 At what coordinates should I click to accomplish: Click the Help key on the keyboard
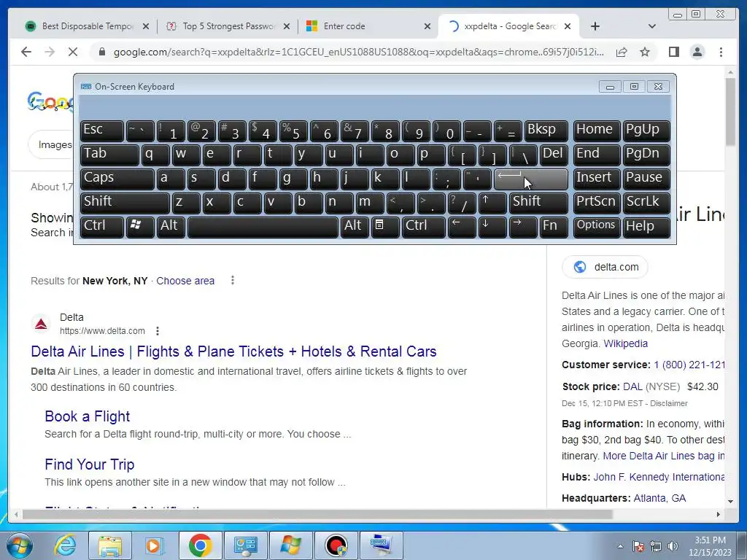[646, 227]
